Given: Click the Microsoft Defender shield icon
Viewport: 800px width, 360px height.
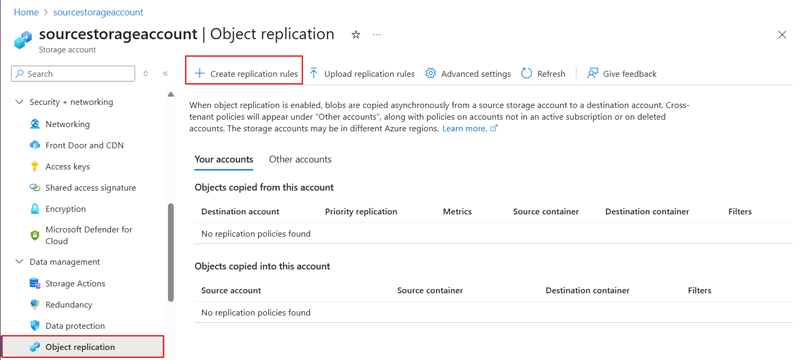Looking at the screenshot, I should click(x=35, y=235).
